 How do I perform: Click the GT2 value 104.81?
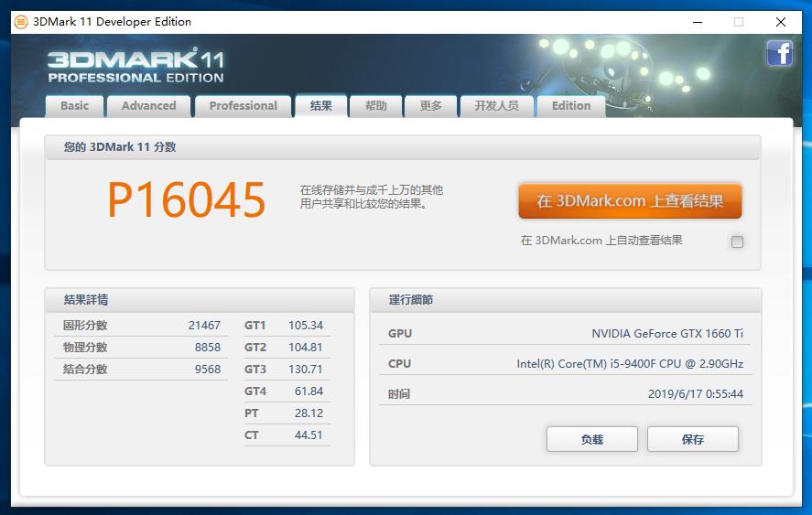(x=306, y=348)
